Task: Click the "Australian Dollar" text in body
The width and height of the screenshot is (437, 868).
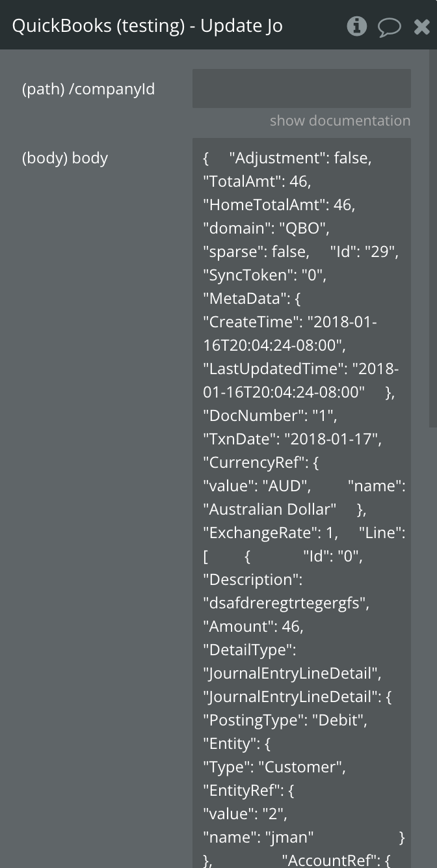Action: (270, 509)
